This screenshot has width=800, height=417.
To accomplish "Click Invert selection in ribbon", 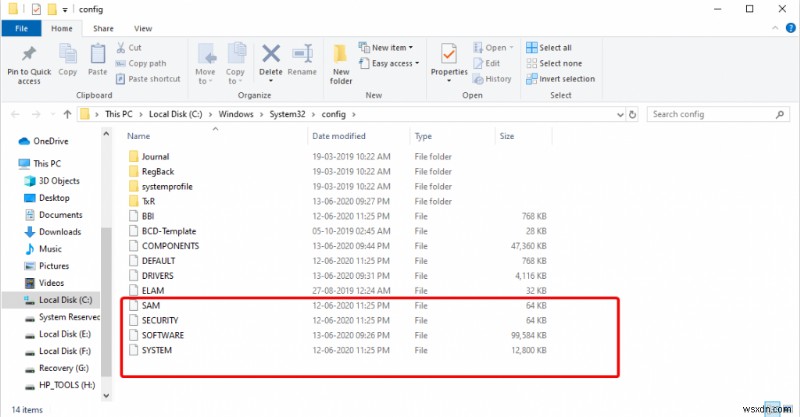I will tap(561, 79).
